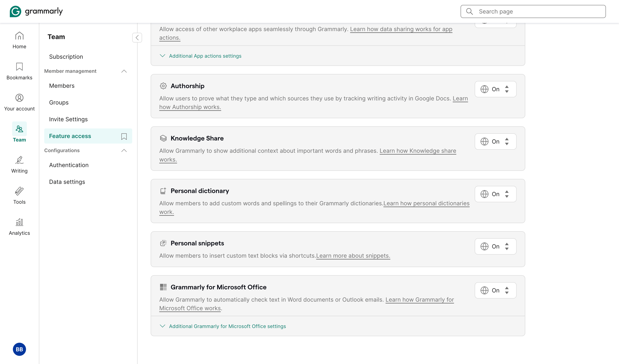Focus the Search page field
The image size is (619, 364).
[x=533, y=11]
